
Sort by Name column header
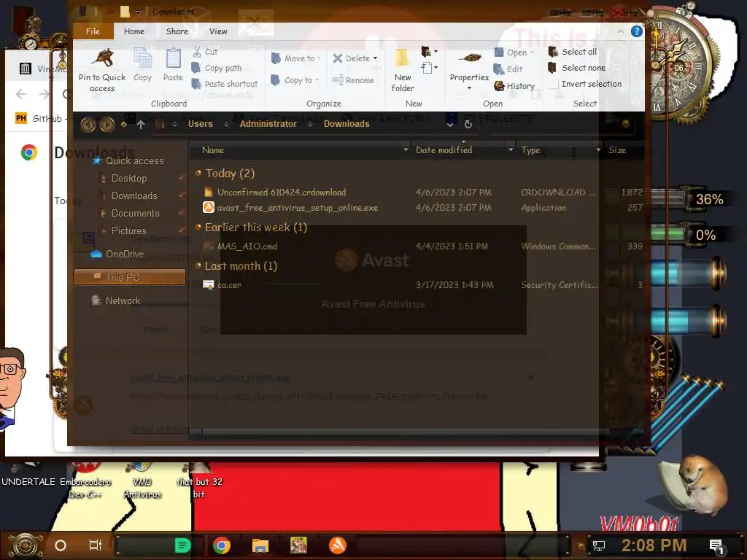click(213, 150)
